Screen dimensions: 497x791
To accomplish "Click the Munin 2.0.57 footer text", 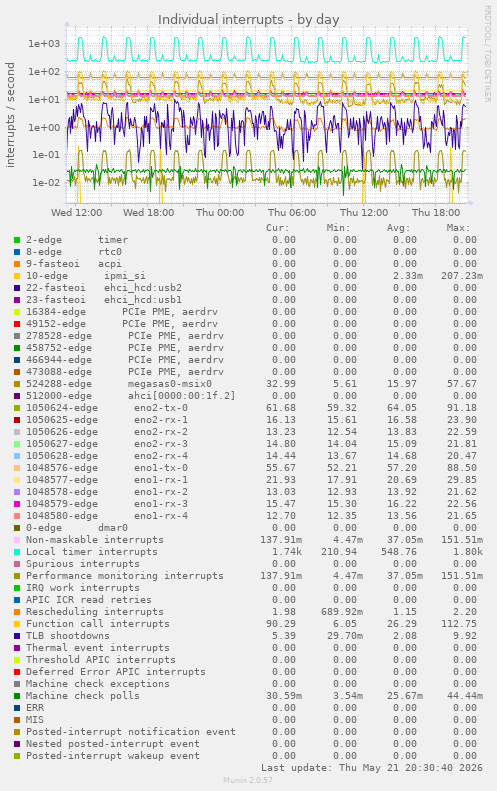I will [x=248, y=780].
